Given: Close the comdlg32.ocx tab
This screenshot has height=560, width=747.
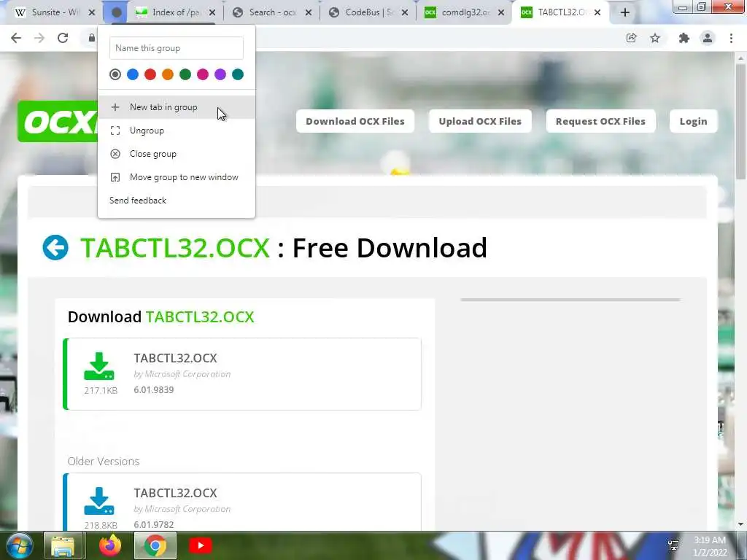Looking at the screenshot, I should pos(501,12).
